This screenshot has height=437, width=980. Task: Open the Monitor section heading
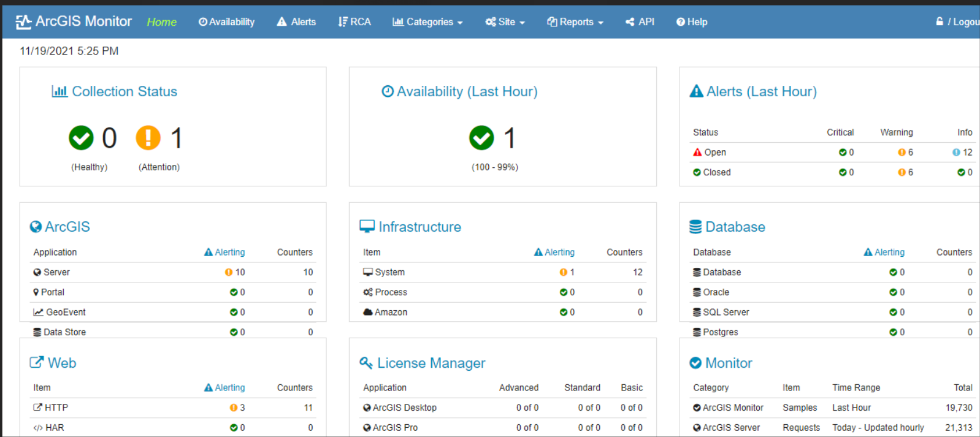[x=729, y=363]
